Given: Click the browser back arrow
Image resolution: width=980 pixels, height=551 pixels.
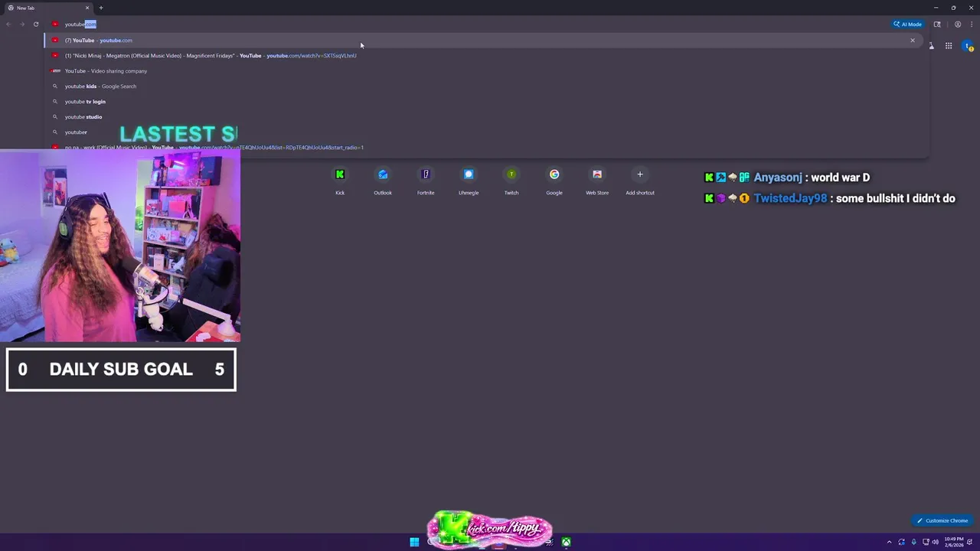Looking at the screenshot, I should pyautogui.click(x=8, y=24).
